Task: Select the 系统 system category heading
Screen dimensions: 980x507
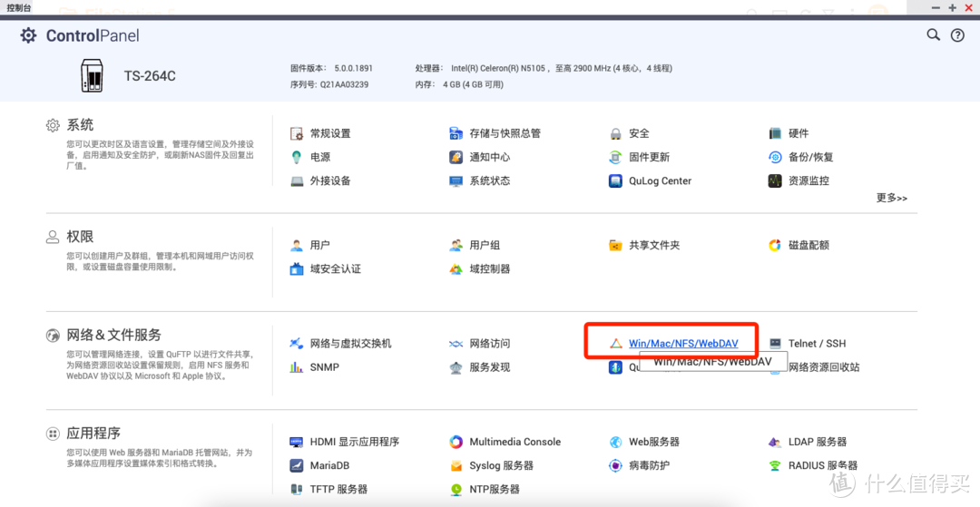Action: (x=80, y=125)
